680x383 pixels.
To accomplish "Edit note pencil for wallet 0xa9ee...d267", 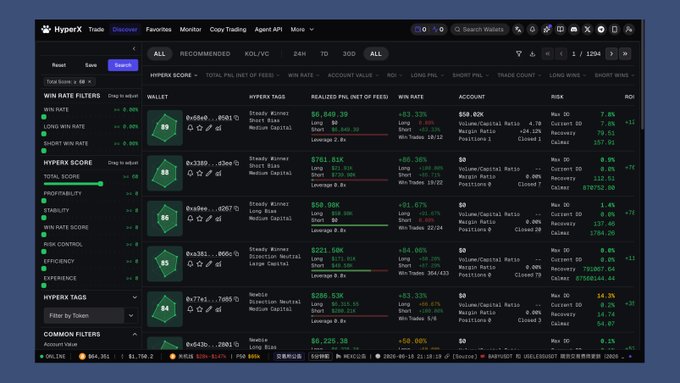I will click(209, 219).
